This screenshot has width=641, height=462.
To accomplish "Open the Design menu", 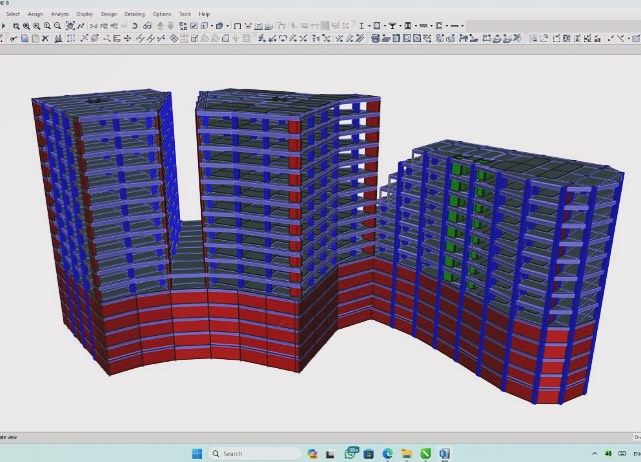I will click(108, 14).
